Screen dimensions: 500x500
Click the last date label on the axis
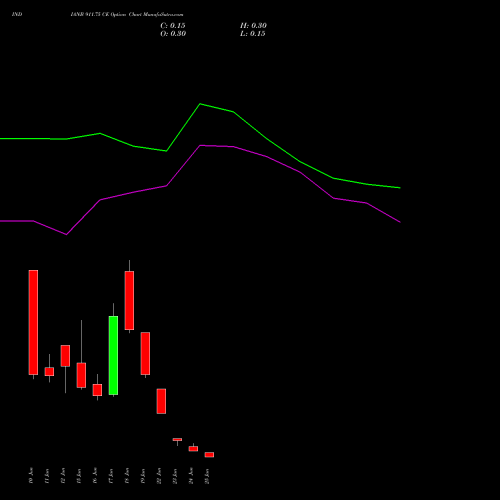click(207, 476)
